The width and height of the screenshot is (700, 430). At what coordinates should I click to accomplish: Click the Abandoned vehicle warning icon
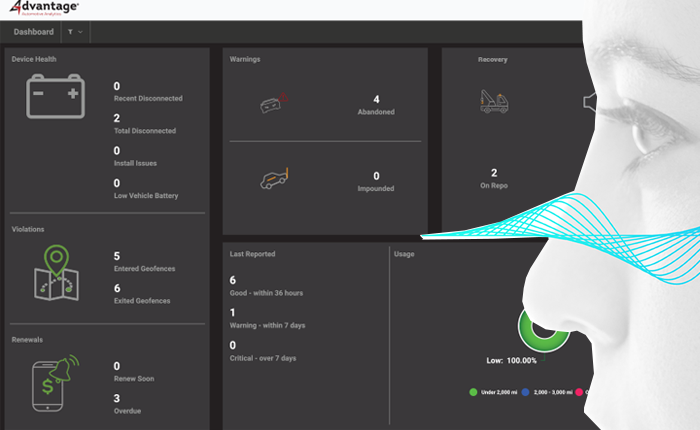coord(273,103)
